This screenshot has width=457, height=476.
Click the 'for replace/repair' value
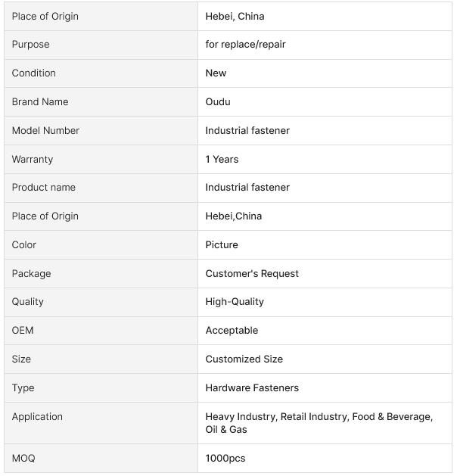[x=245, y=45]
